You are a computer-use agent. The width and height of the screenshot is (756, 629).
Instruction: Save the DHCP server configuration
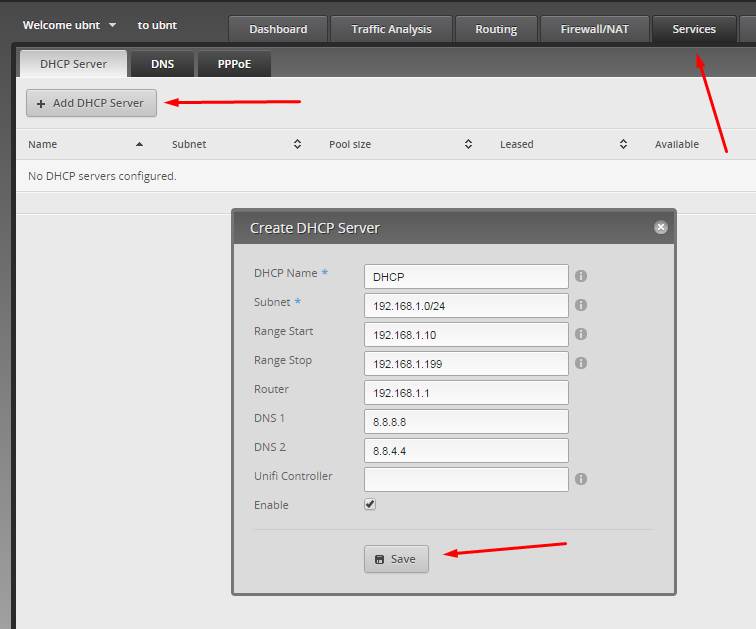pyautogui.click(x=396, y=559)
